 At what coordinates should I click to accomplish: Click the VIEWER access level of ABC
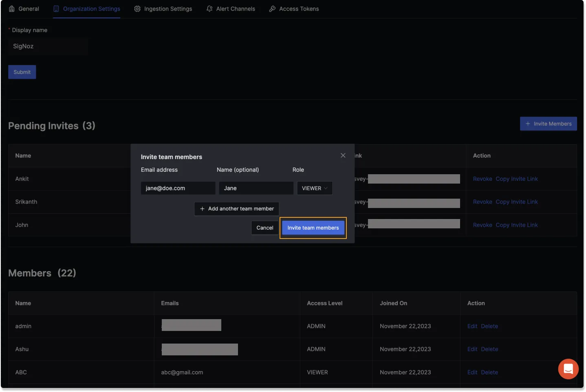pos(317,372)
